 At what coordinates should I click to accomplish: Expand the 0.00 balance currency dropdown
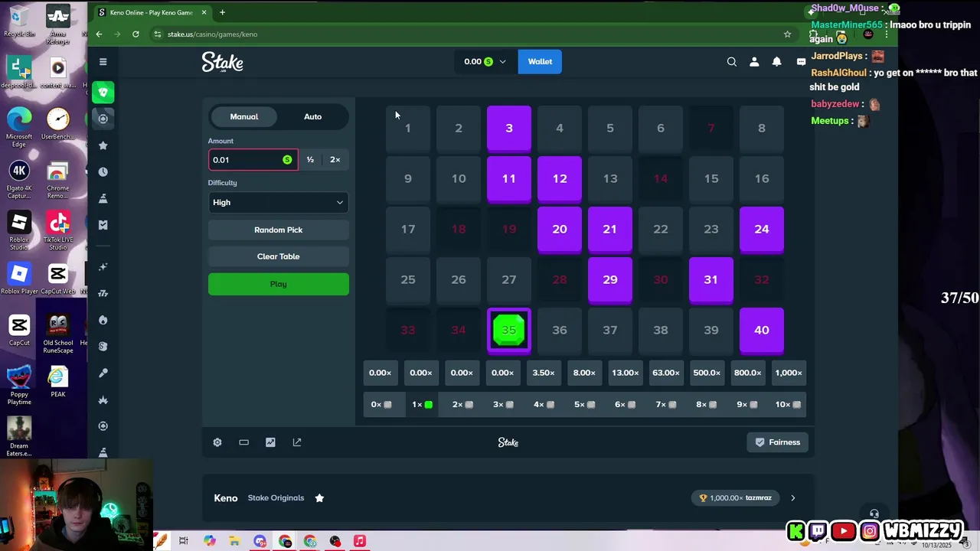(485, 62)
